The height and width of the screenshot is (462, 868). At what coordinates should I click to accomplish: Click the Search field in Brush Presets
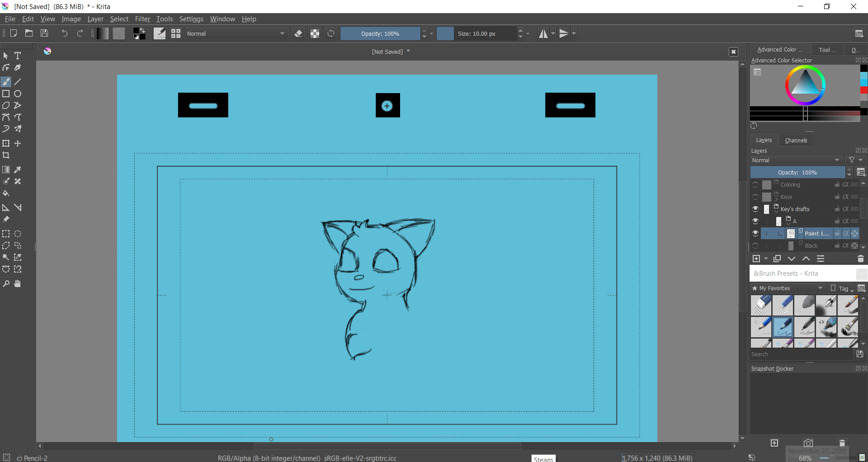(x=800, y=354)
